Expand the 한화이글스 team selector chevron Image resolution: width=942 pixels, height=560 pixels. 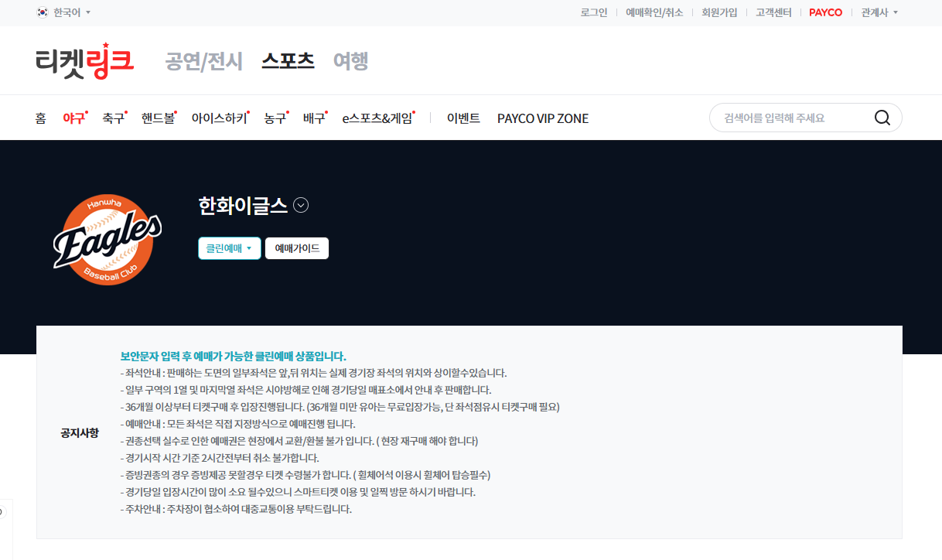coord(302,205)
